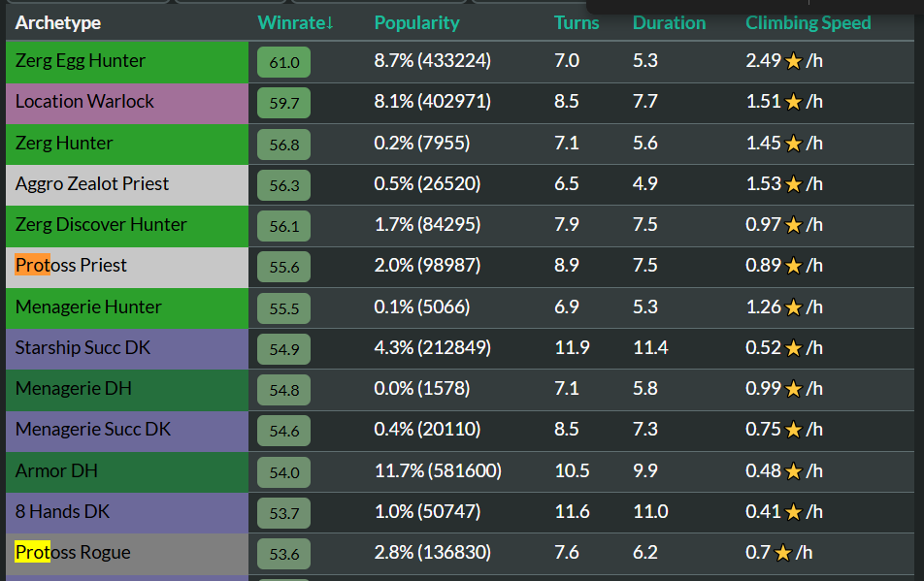Select popularity value 11.7% (581600)
Image resolution: width=924 pixels, height=581 pixels.
point(438,471)
